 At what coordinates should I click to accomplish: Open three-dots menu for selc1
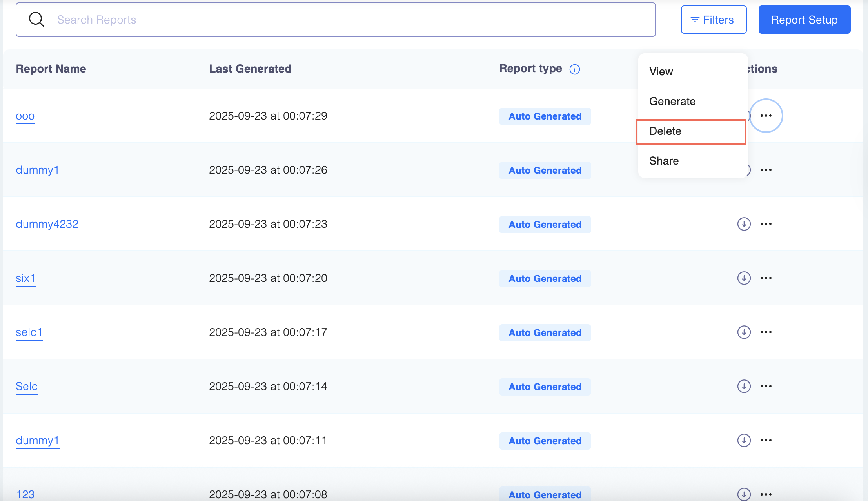tap(766, 332)
